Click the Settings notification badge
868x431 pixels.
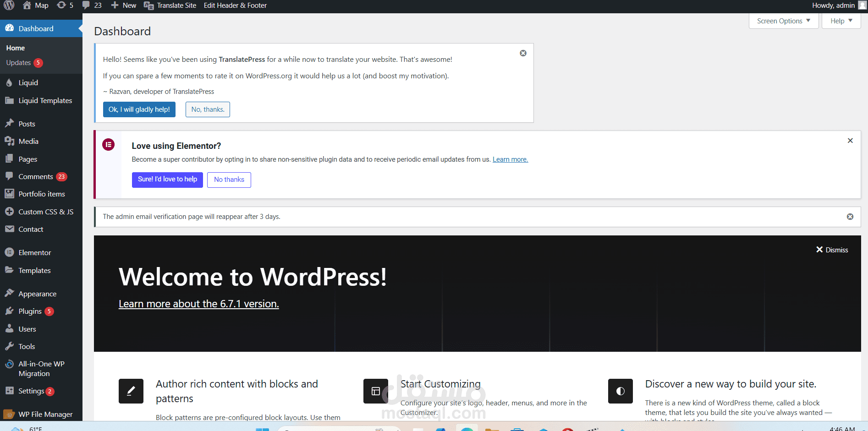(x=50, y=391)
